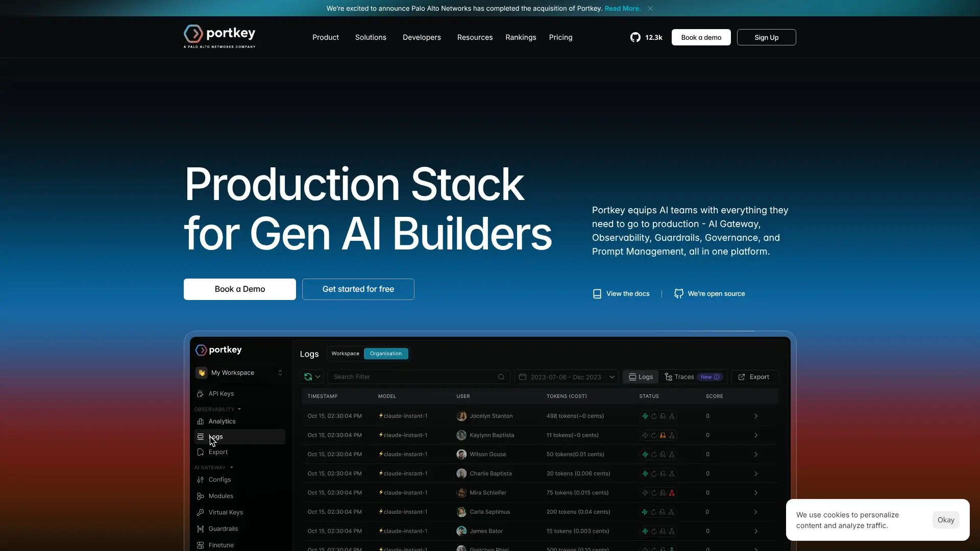Open the Solutions menu
Screen dimensions: 980x551
[371, 37]
